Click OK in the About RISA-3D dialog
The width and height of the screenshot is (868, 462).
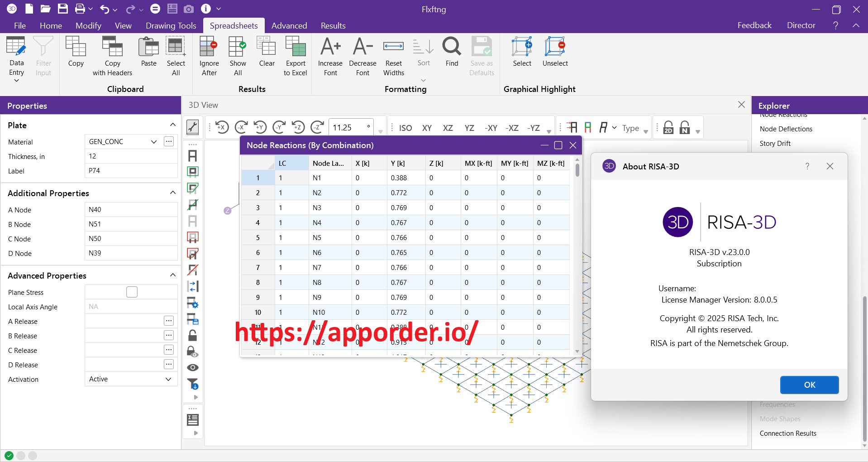click(809, 385)
